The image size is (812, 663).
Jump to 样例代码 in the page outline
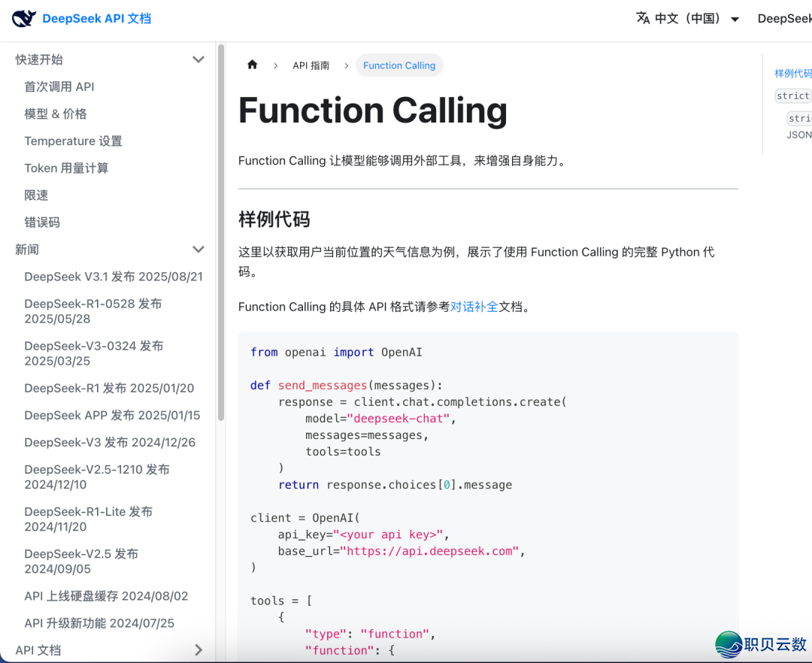(x=793, y=74)
